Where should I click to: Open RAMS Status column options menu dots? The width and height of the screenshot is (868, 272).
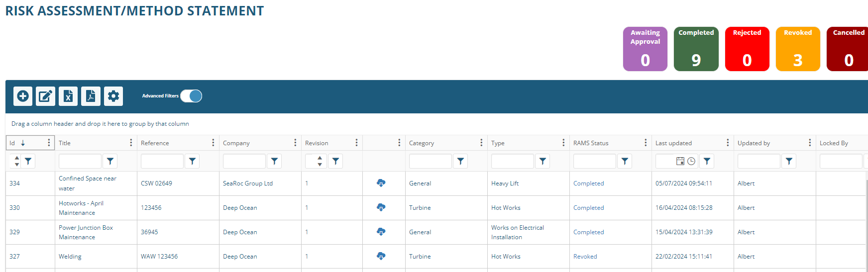click(x=646, y=143)
